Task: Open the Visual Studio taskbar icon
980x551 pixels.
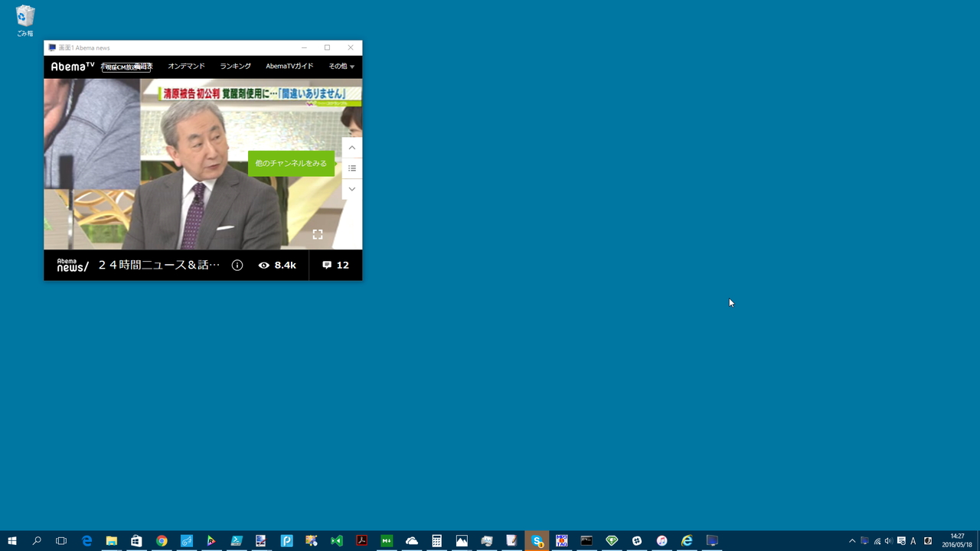Action: click(337, 541)
